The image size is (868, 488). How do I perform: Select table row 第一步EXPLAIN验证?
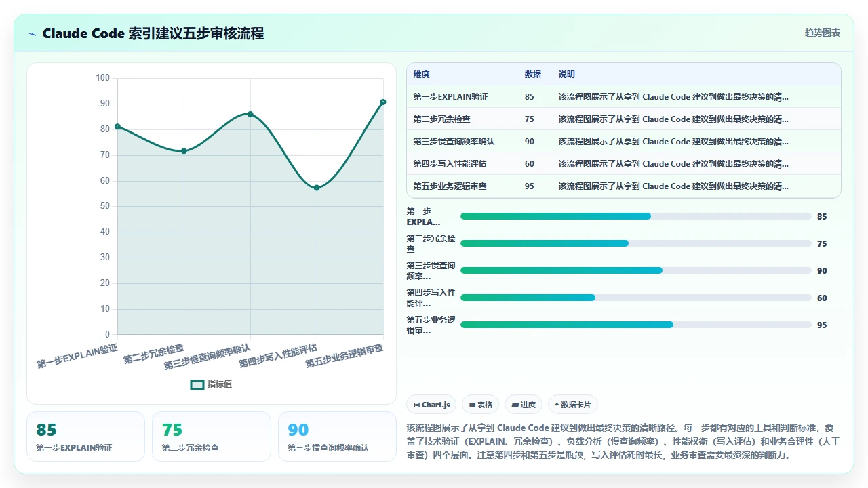click(623, 97)
